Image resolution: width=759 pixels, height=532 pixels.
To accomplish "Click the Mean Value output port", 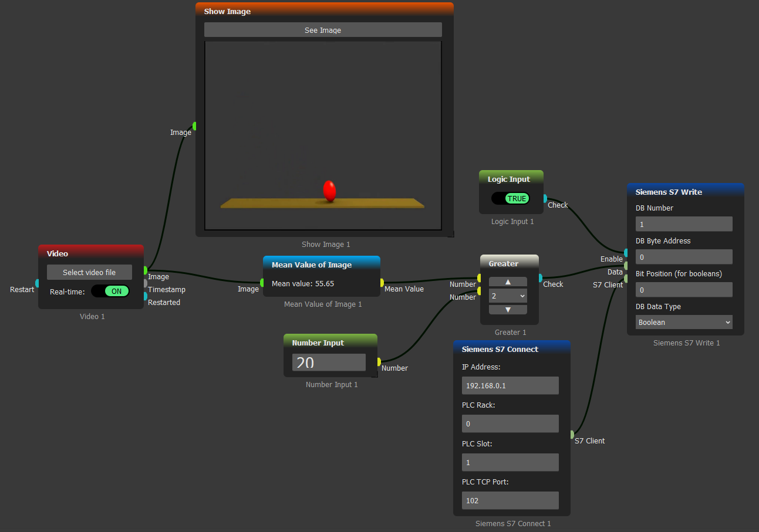I will pyautogui.click(x=382, y=283).
